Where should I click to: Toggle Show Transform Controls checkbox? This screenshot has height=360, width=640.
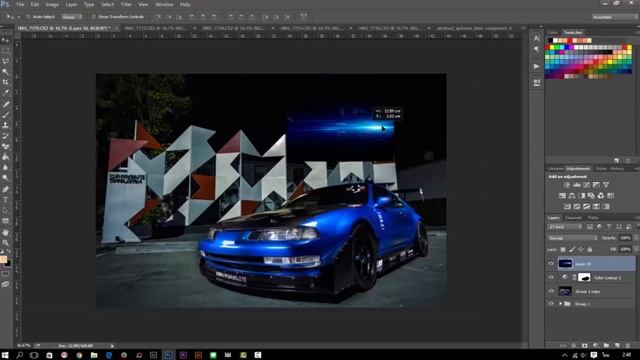pos(93,17)
